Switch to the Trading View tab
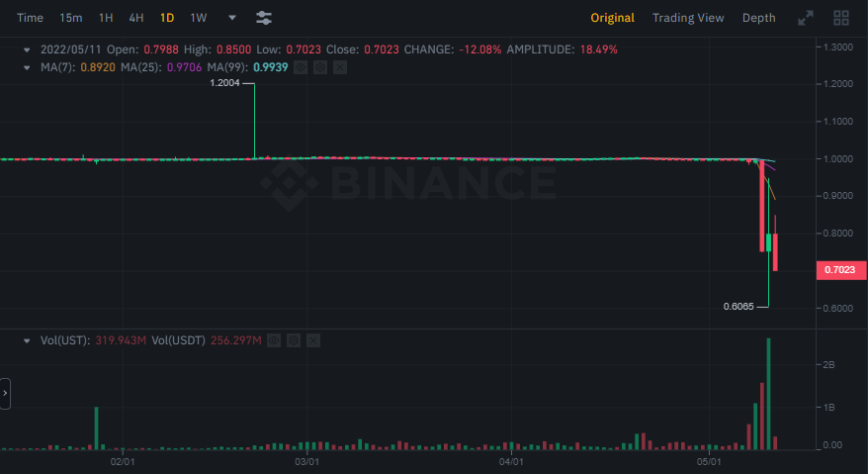Screen dimensions: 868x474 pos(687,18)
